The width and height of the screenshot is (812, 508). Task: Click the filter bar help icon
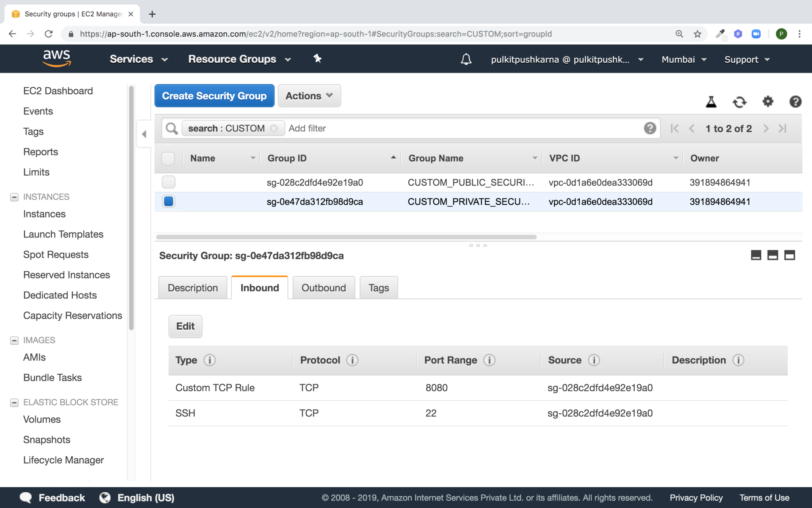pos(650,128)
